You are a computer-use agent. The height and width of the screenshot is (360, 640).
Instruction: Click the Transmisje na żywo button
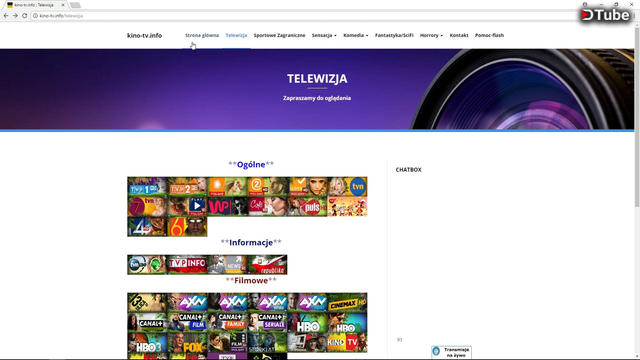[x=451, y=352]
